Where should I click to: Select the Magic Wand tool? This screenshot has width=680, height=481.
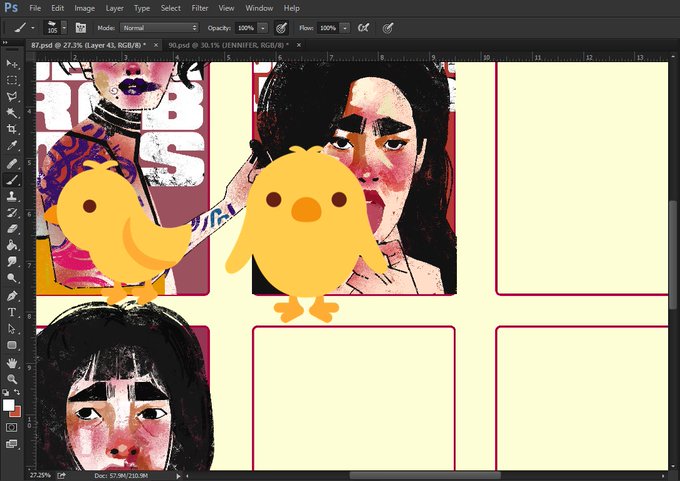coord(12,113)
